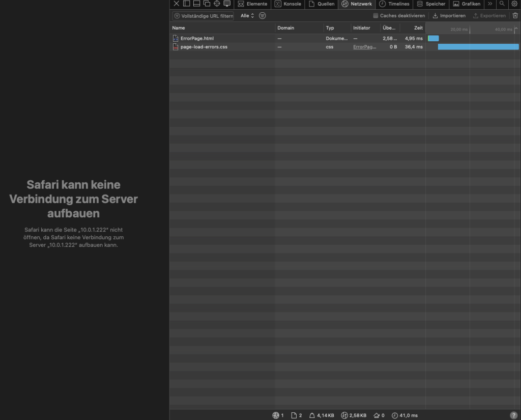Open the Quellen tab
This screenshot has width=521, height=420.
point(322,4)
